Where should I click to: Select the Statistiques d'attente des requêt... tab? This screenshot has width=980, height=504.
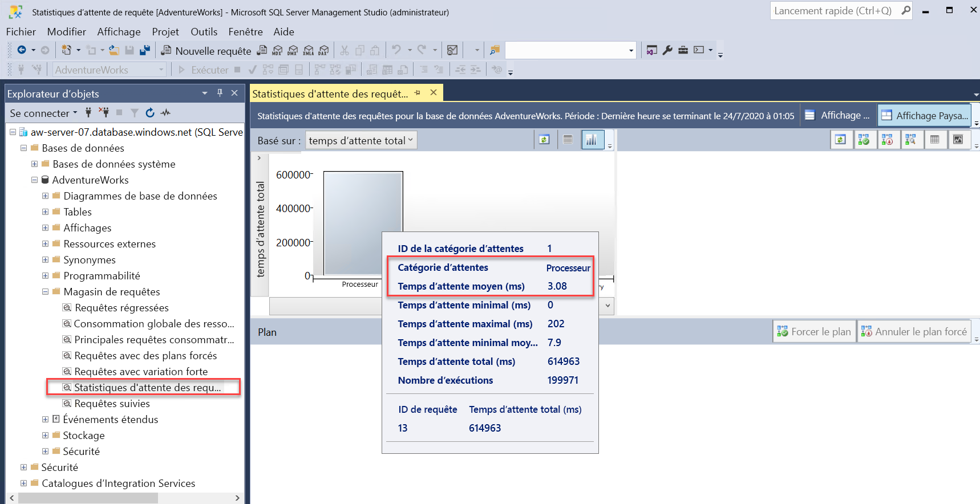pos(330,94)
